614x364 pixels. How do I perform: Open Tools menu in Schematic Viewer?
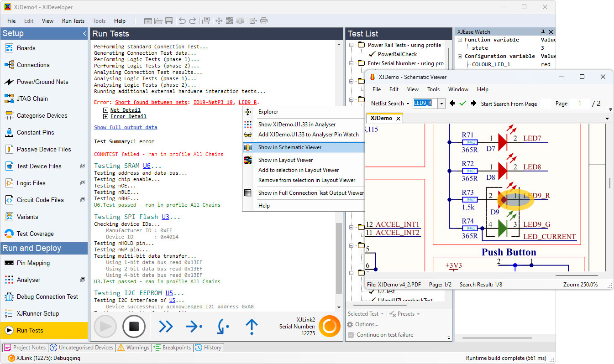(x=433, y=89)
